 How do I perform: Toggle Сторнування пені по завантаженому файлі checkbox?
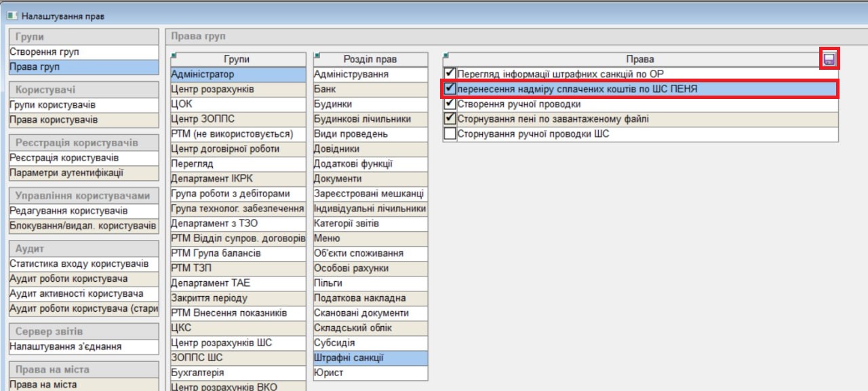(450, 119)
